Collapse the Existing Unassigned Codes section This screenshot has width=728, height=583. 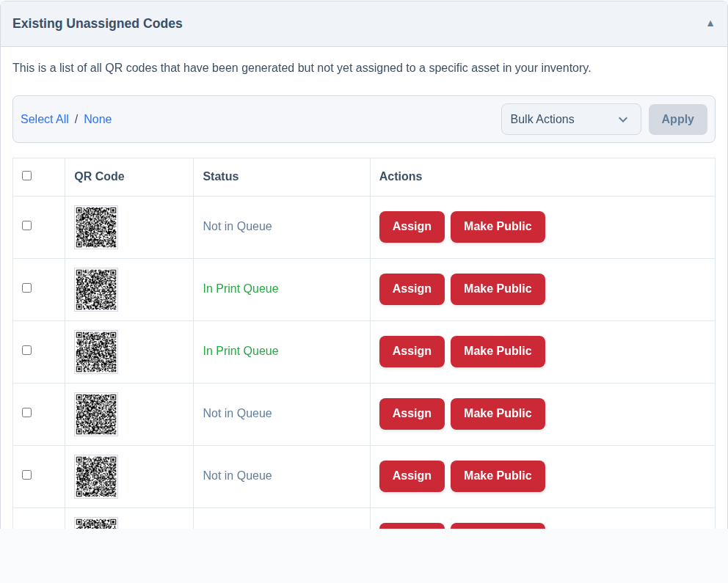(710, 23)
